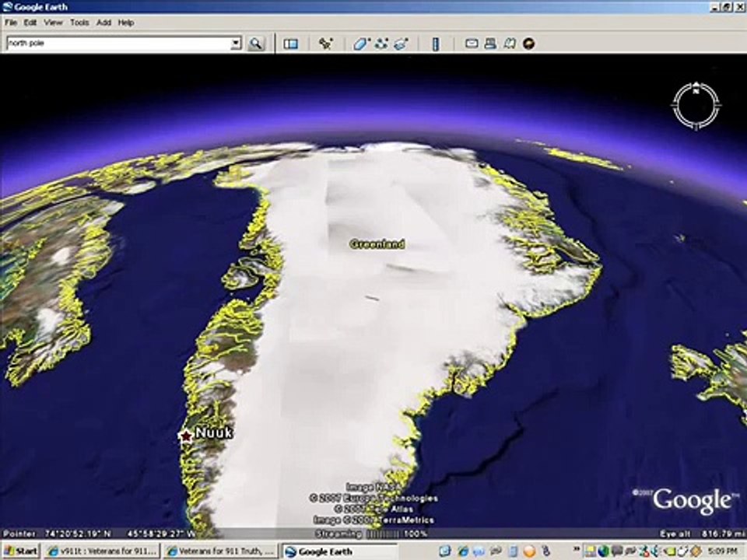Viewport: 747px width, 560px height.
Task: Click the pointer longitude 45°58'29.27" W readout
Action: click(161, 534)
